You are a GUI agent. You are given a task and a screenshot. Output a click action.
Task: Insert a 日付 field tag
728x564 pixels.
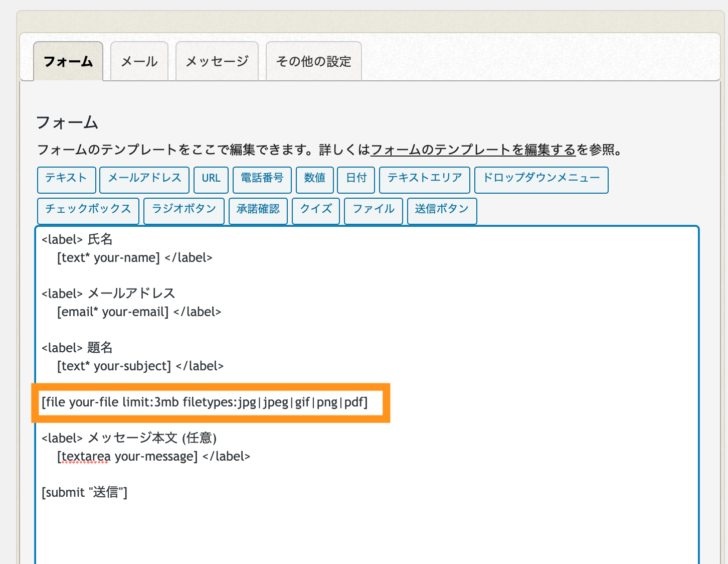click(x=356, y=180)
